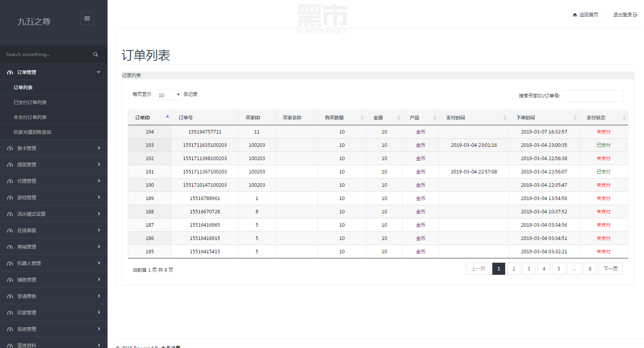The width and height of the screenshot is (644, 348).
Task: Click 已支付 status in order 193 row
Action: coord(604,145)
